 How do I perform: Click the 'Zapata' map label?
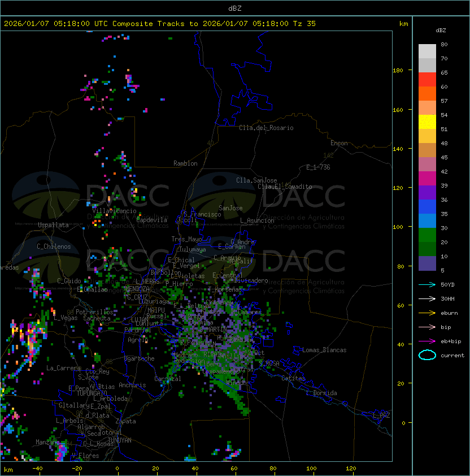tap(125, 421)
